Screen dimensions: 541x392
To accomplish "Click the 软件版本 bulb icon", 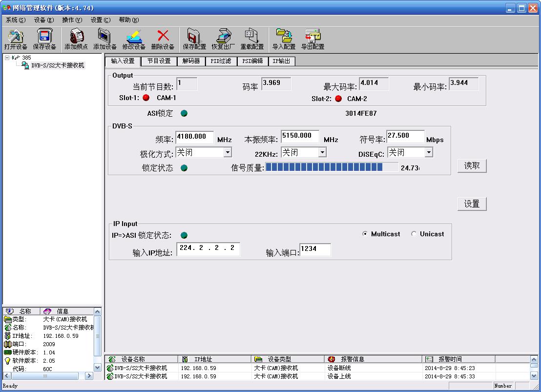I will tap(8, 361).
